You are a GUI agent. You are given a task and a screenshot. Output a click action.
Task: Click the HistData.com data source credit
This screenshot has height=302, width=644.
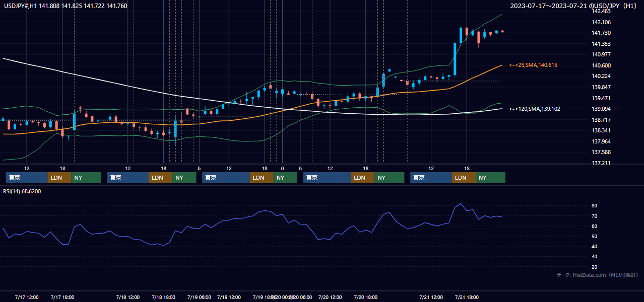click(x=598, y=275)
